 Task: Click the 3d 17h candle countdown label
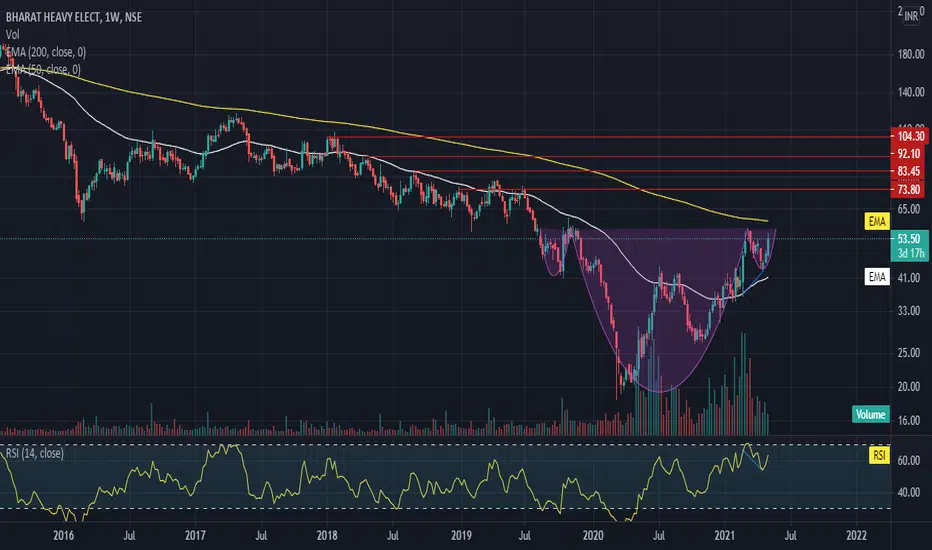tap(911, 254)
